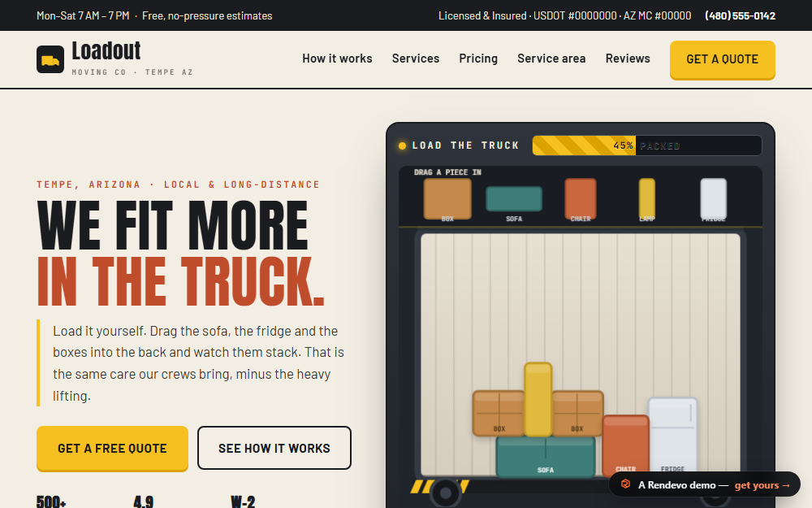Follow the 'get yours' Rendevo link

tap(762, 485)
